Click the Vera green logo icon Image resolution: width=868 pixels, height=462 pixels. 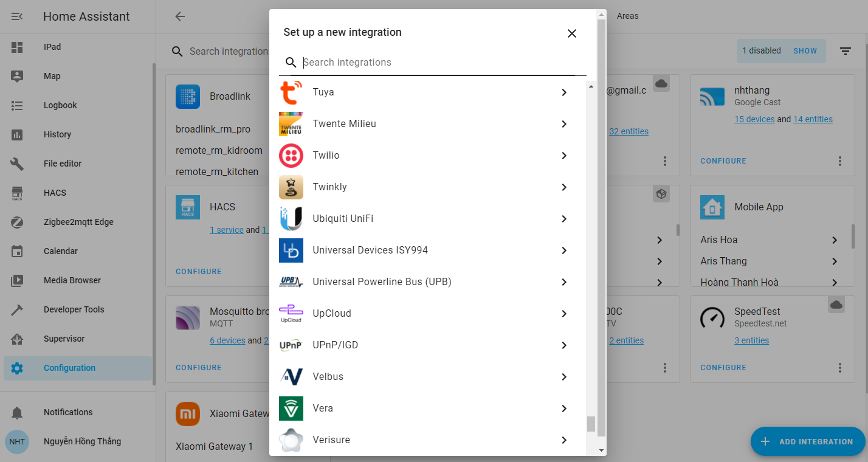point(291,409)
